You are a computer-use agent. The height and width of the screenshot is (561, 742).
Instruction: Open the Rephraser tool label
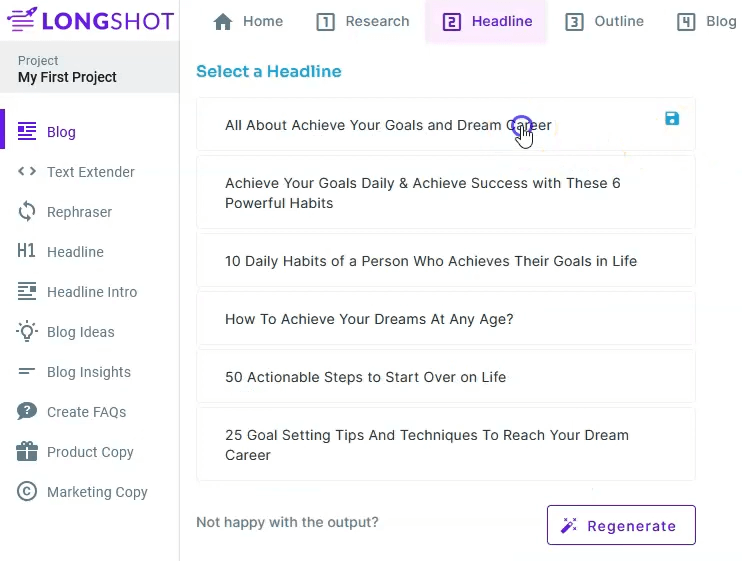pos(80,212)
